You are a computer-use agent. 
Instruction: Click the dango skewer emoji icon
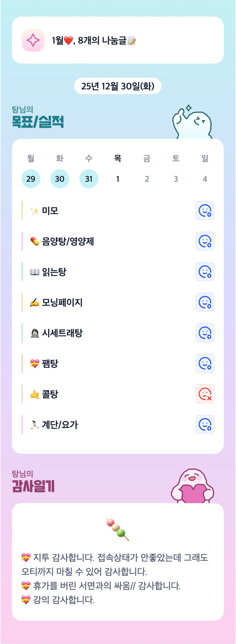[118, 529]
